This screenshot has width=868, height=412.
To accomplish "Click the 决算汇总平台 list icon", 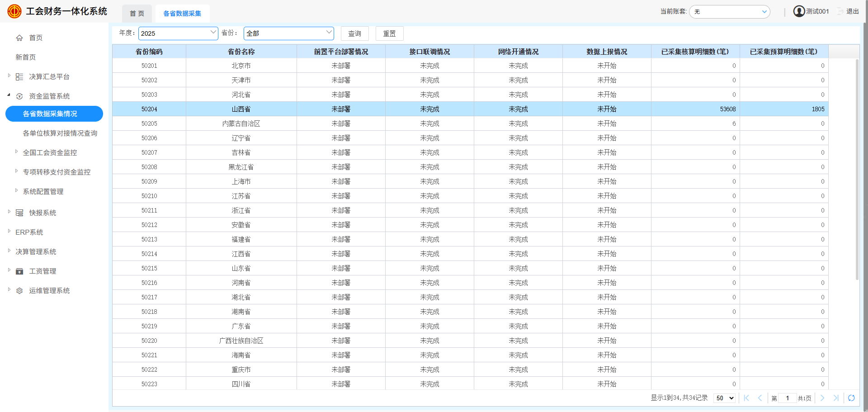I will pos(19,77).
